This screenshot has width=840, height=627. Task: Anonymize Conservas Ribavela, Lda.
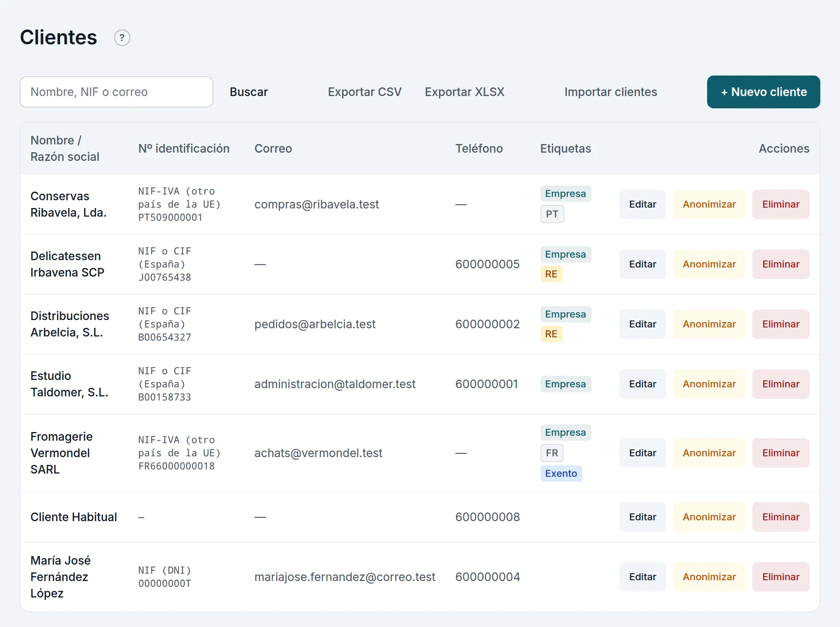coord(709,204)
